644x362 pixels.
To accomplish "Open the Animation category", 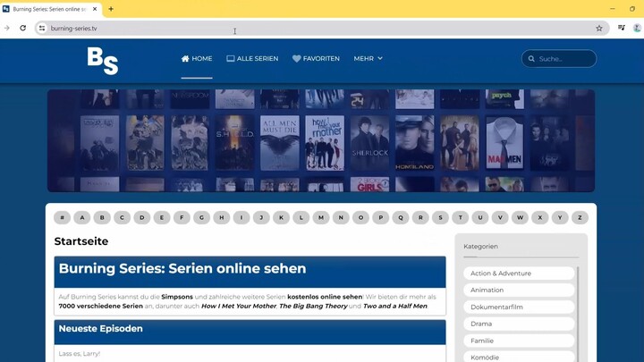I will tap(519, 290).
